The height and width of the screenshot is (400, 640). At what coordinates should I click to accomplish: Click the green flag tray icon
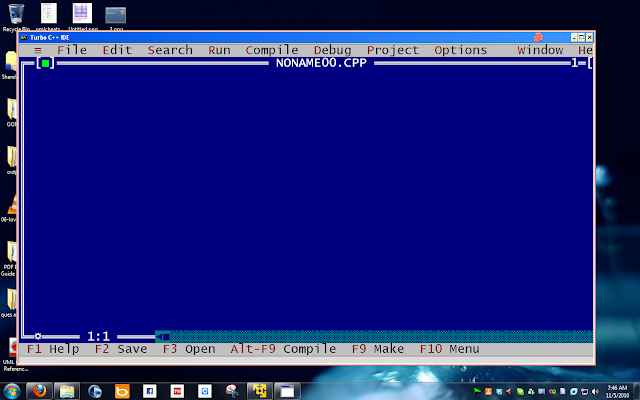(x=477, y=391)
